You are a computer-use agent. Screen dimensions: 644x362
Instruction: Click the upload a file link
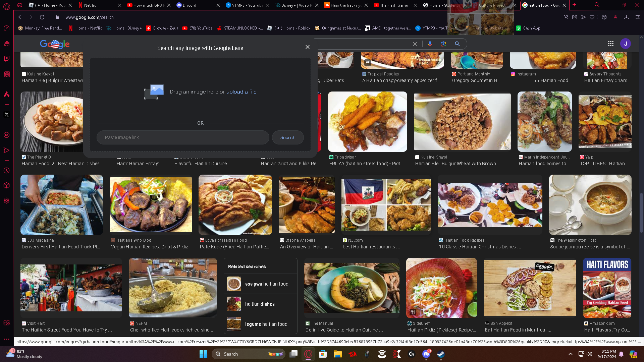pos(241,92)
